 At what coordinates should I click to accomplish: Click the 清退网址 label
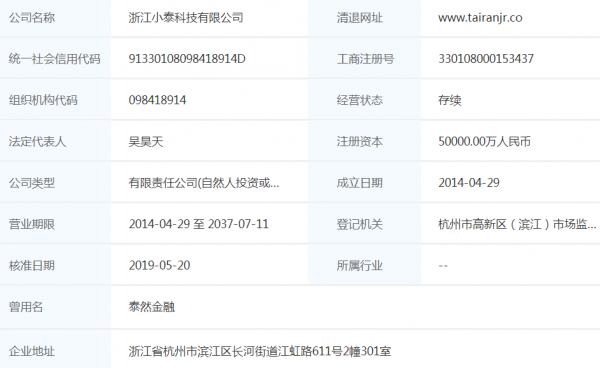[360, 18]
